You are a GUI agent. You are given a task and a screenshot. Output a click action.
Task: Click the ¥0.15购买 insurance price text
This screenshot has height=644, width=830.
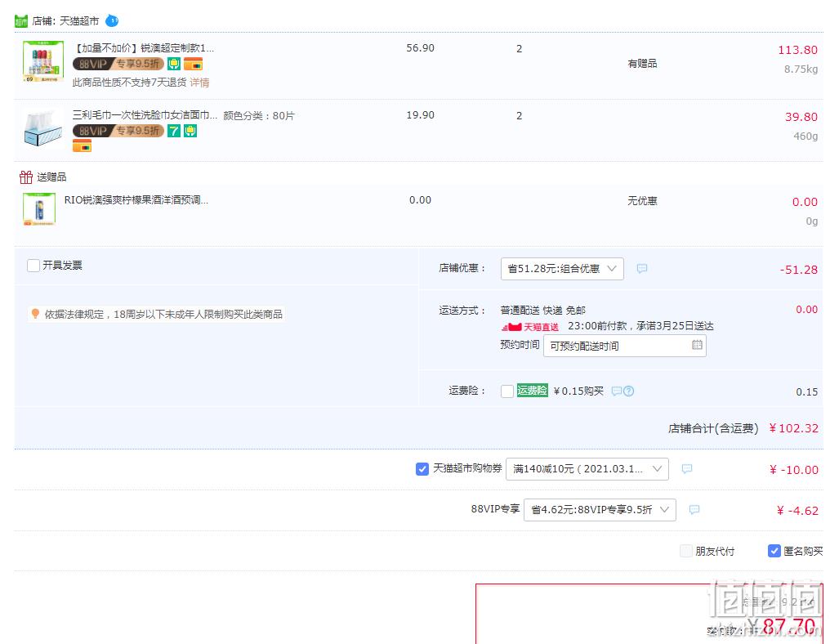coord(578,391)
